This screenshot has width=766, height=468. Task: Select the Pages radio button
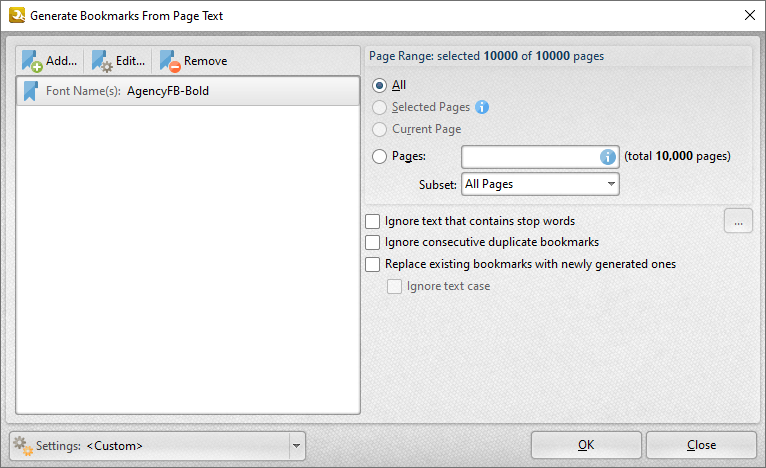point(380,156)
